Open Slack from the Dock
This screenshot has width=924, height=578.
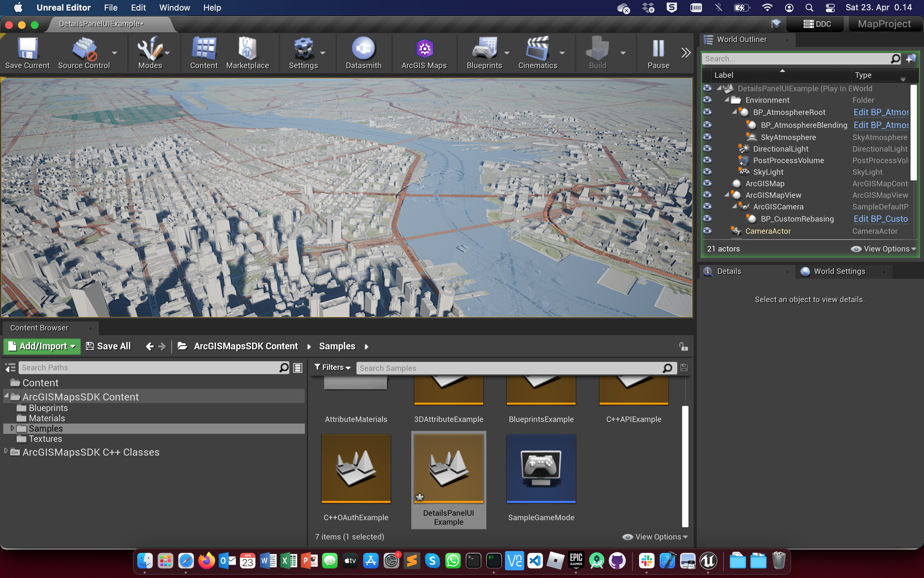646,561
